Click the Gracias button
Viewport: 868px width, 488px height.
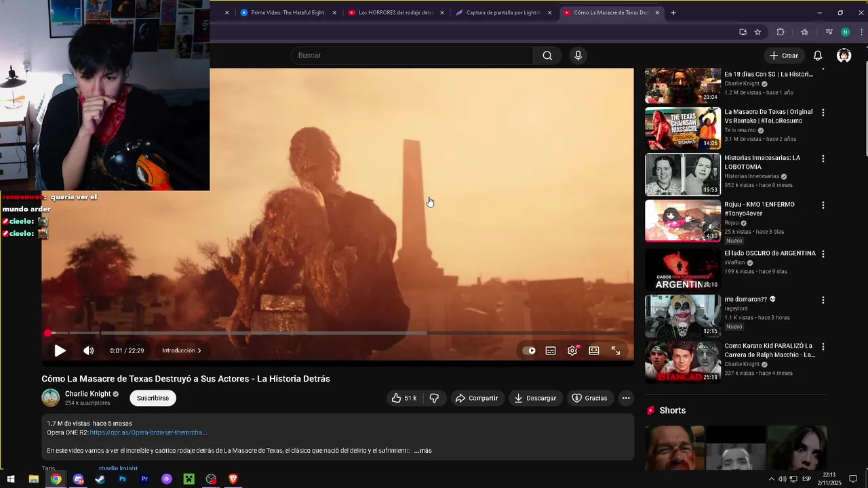589,398
